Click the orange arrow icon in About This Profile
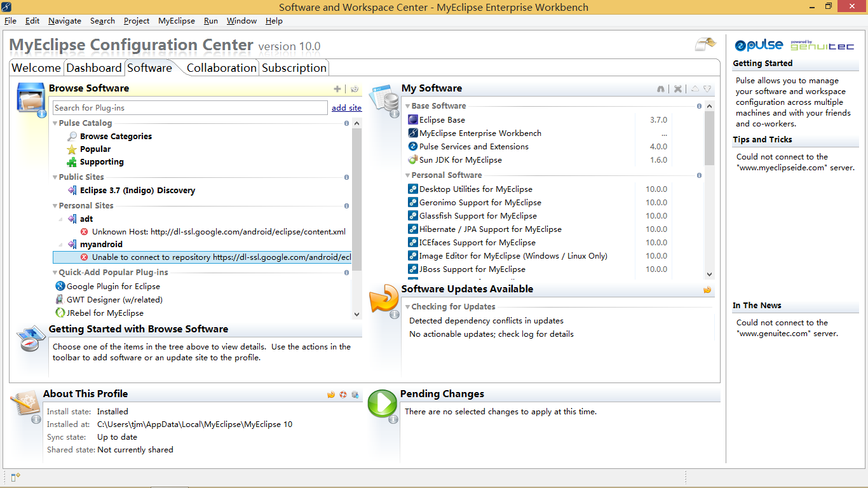Viewport: 868px width, 488px height. coord(331,395)
